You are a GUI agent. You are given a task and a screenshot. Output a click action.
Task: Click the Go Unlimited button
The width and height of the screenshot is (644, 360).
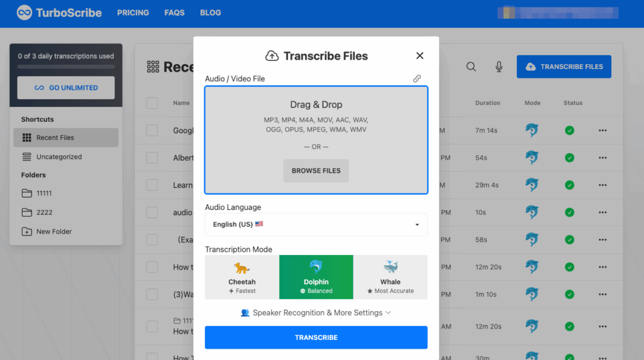pyautogui.click(x=66, y=88)
